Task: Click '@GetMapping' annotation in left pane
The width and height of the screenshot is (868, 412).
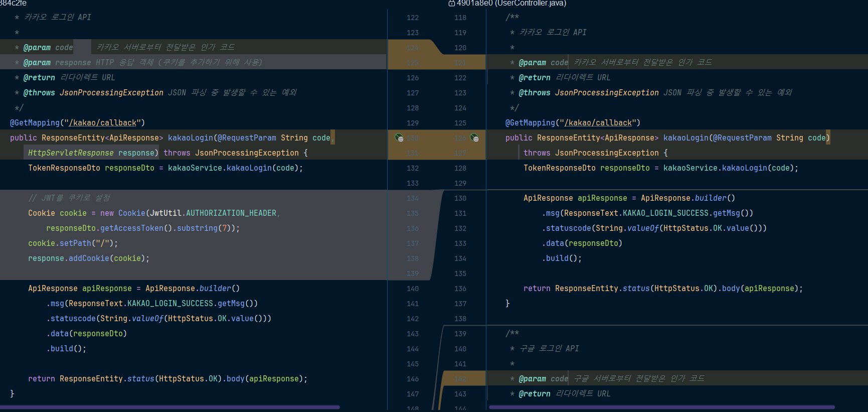Action: (35, 123)
